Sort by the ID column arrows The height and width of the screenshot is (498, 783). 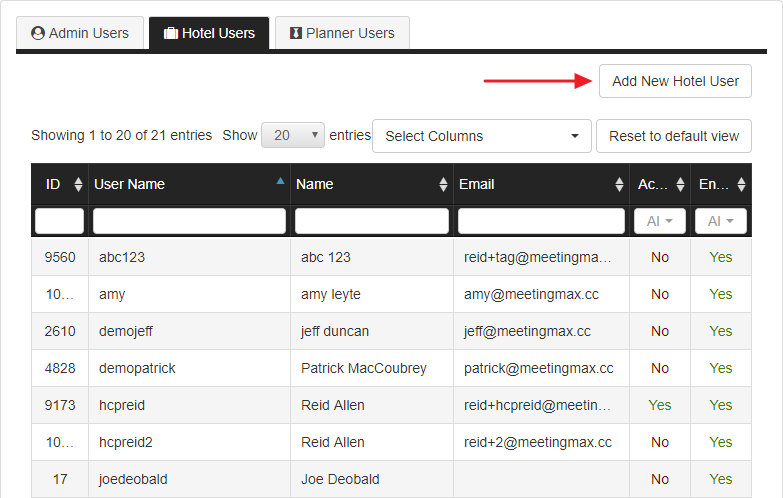(x=78, y=184)
